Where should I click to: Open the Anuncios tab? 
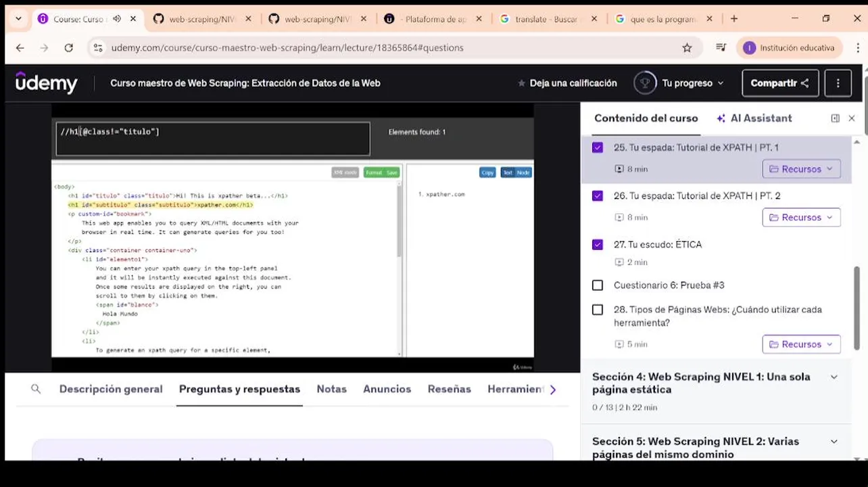point(387,389)
